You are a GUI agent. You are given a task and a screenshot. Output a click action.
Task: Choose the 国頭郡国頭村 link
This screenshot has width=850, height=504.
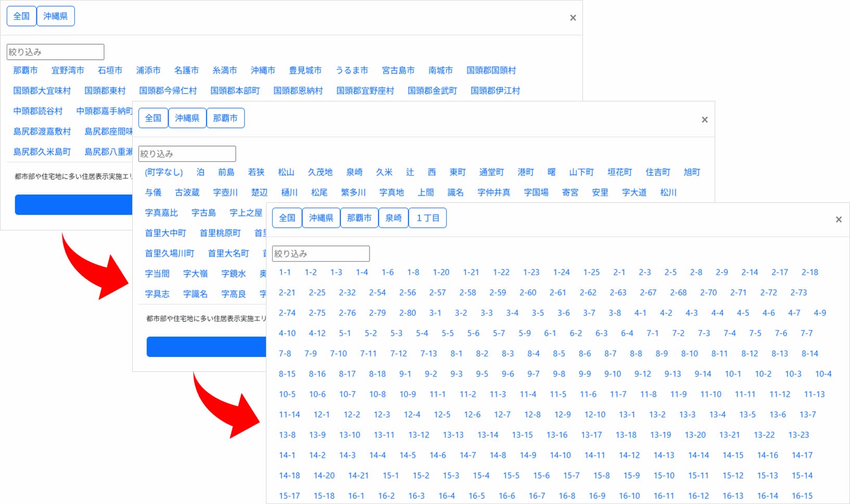491,70
